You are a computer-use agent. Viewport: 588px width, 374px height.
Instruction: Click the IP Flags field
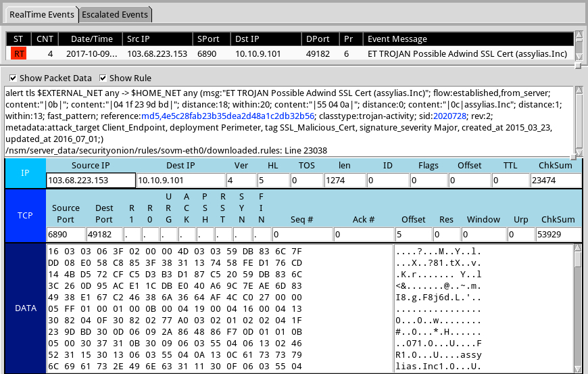click(428, 181)
